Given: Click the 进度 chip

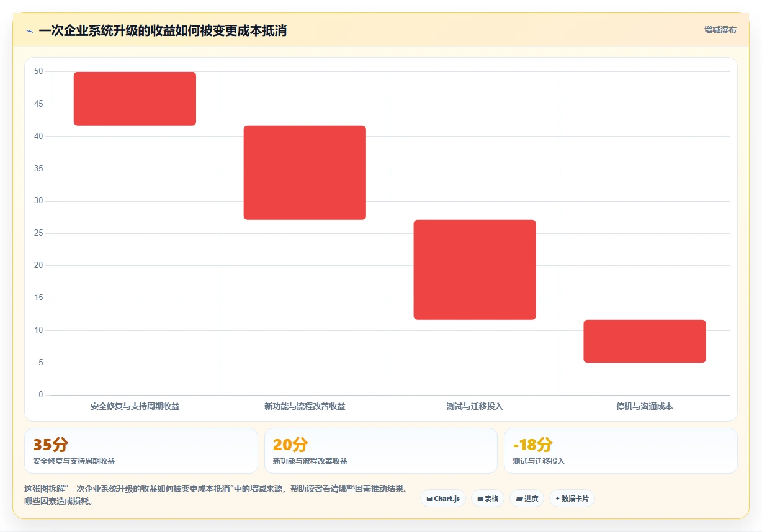Looking at the screenshot, I should click(527, 499).
